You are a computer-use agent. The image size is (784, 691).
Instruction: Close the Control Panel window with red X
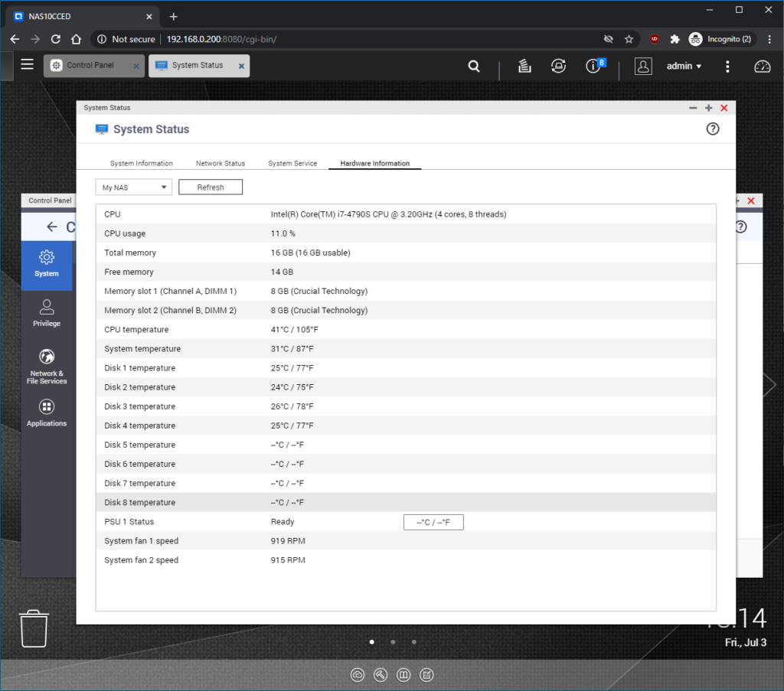click(x=751, y=200)
